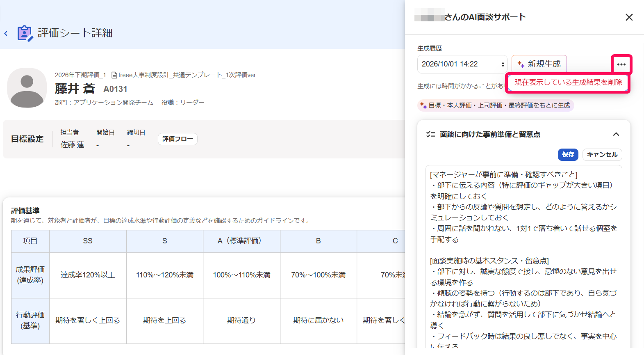Screen dimensions: 644x355
Task: Click the template document icon beside freee人事制度設計
Action: pos(114,75)
